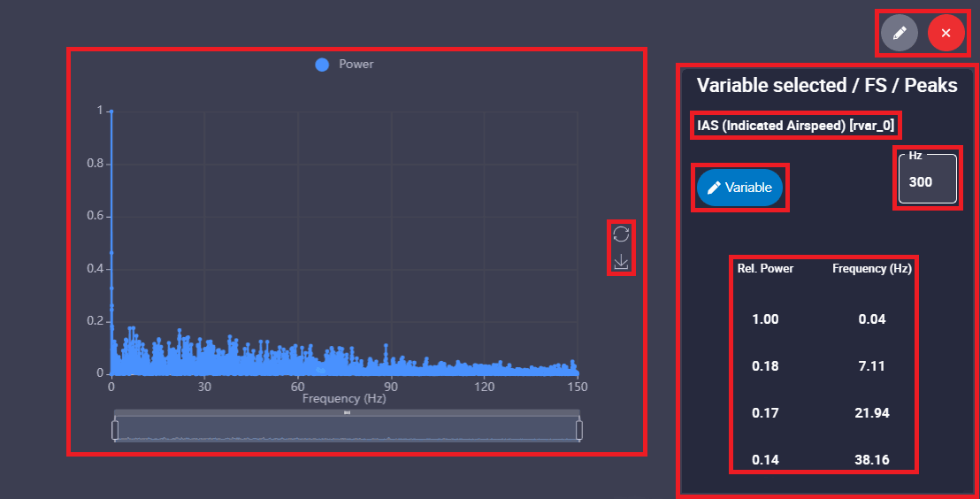Image resolution: width=980 pixels, height=499 pixels.
Task: Click the right handle of zoom slider
Action: click(579, 430)
